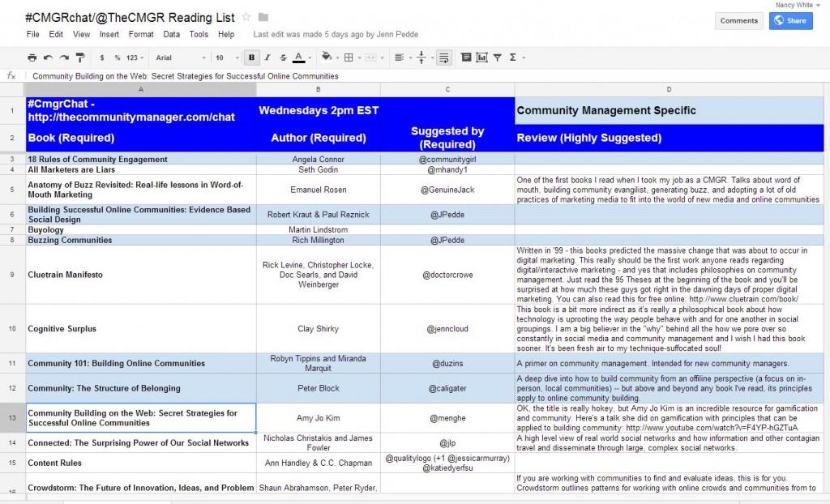Toggle italic formatting
Screen dimensions: 830x504
[x=267, y=58]
